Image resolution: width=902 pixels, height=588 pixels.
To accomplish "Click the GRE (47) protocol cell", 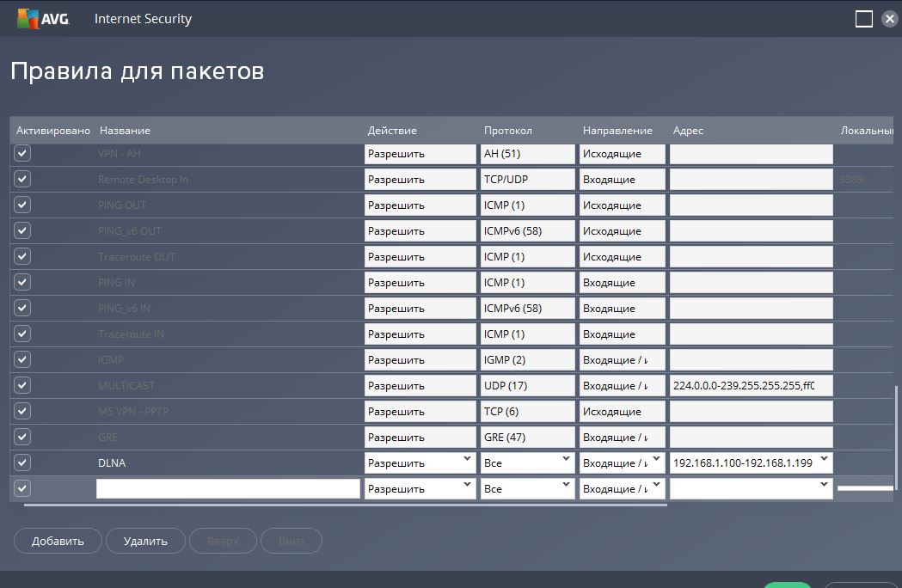I will click(527, 437).
